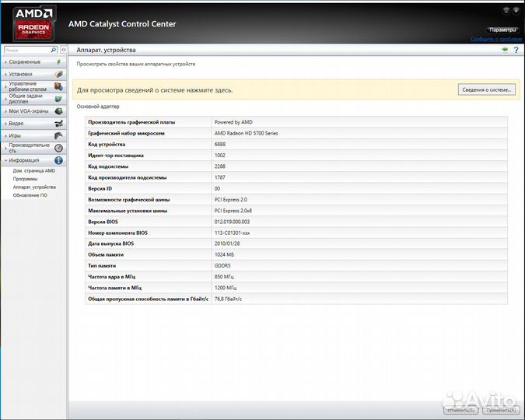Expand the Сохраненные section

(33, 62)
